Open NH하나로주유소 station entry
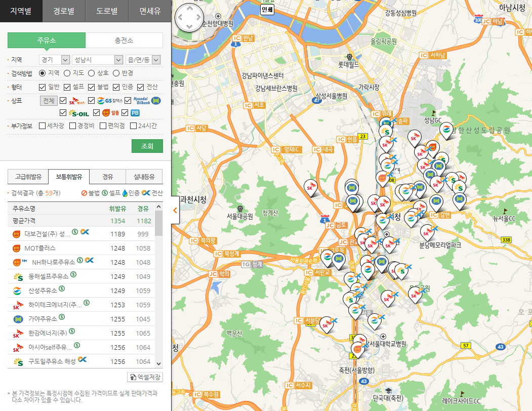The height and width of the screenshot is (411, 532). tap(81, 262)
